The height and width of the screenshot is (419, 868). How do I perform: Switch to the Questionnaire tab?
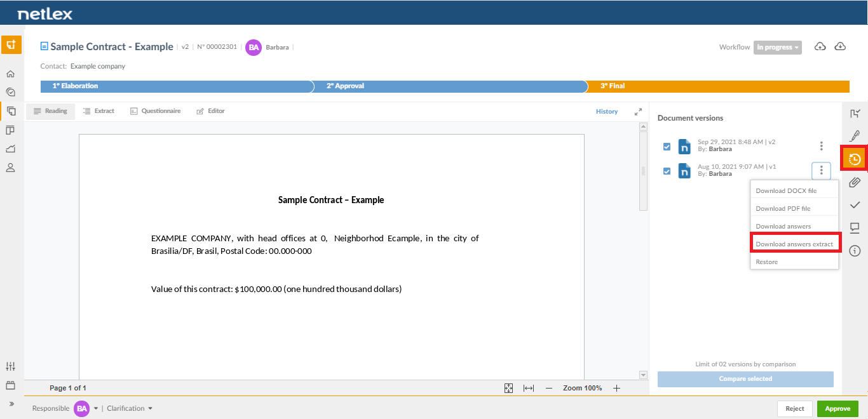click(x=155, y=111)
